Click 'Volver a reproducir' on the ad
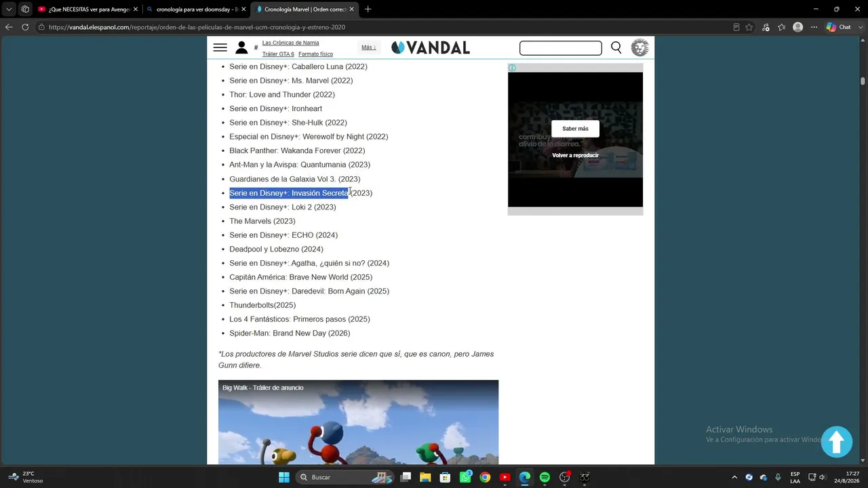This screenshot has width=868, height=488. 575,155
